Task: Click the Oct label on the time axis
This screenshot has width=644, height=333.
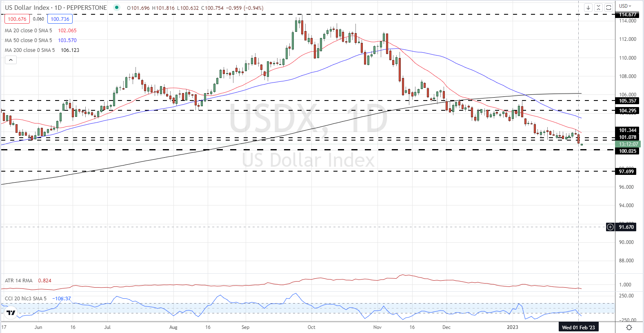Action: pos(311,327)
